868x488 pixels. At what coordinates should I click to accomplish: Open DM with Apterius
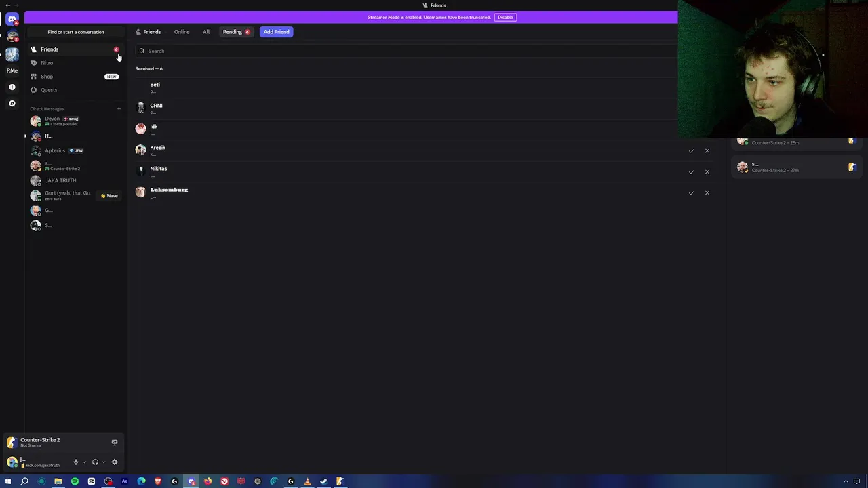click(75, 151)
